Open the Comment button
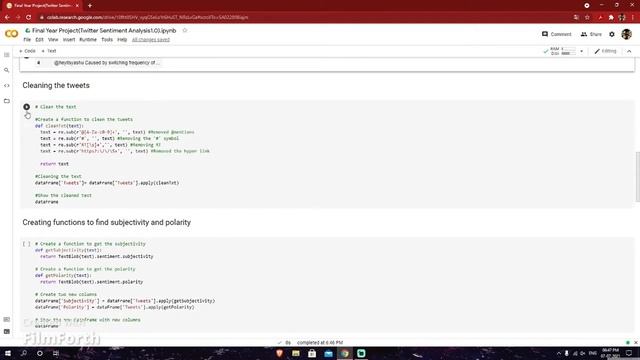The image size is (640, 360). click(556, 34)
